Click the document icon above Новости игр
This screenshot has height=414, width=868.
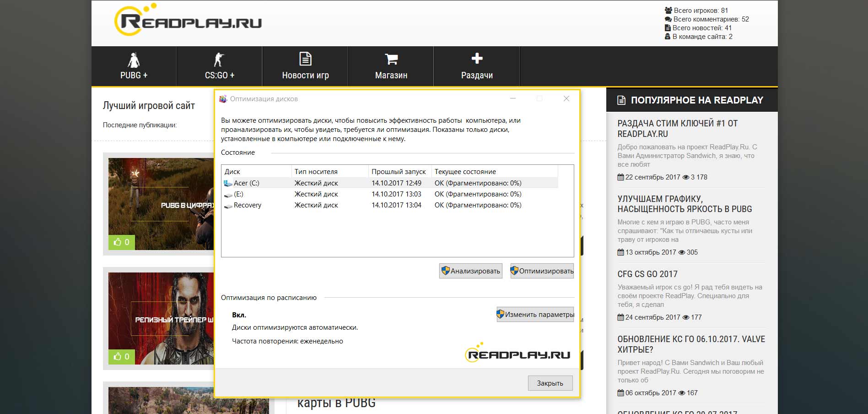(305, 59)
